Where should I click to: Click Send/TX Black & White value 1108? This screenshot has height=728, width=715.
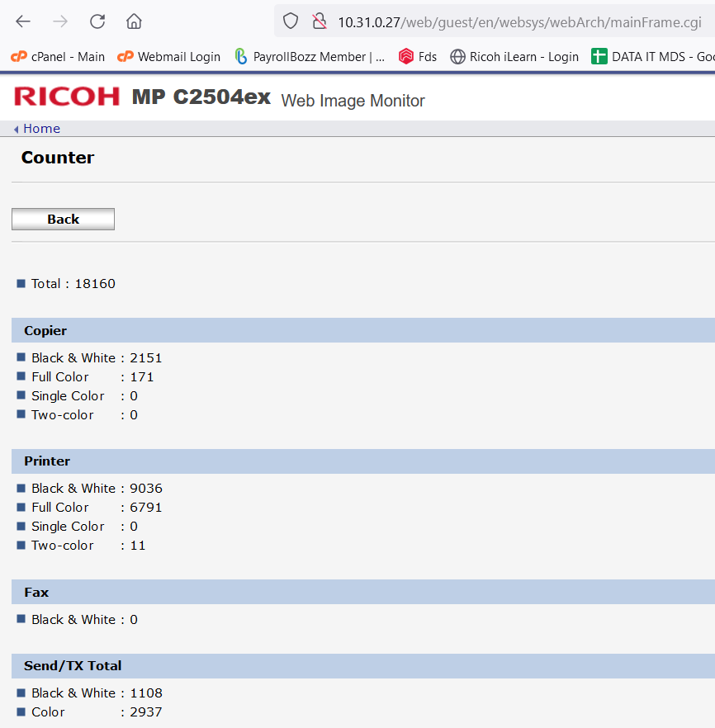[146, 693]
